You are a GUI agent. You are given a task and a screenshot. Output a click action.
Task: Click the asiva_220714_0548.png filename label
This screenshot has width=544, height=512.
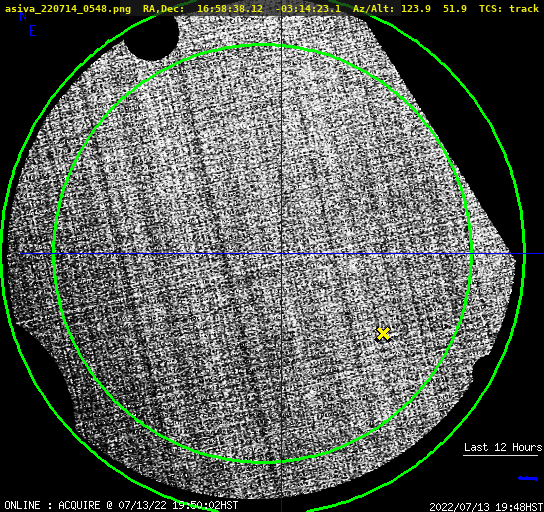(68, 9)
